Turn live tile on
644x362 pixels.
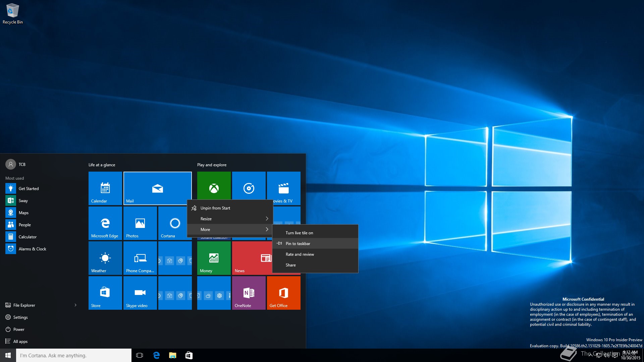pyautogui.click(x=315, y=233)
